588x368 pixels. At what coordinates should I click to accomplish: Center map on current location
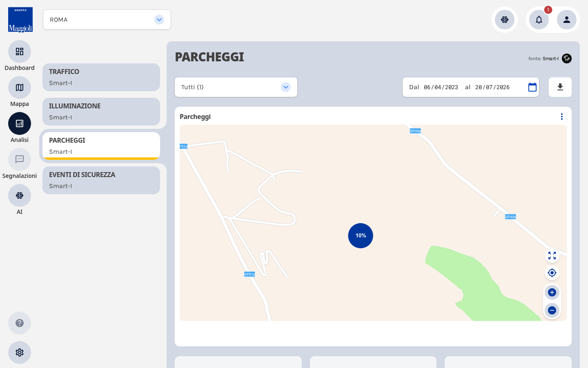pyautogui.click(x=552, y=273)
